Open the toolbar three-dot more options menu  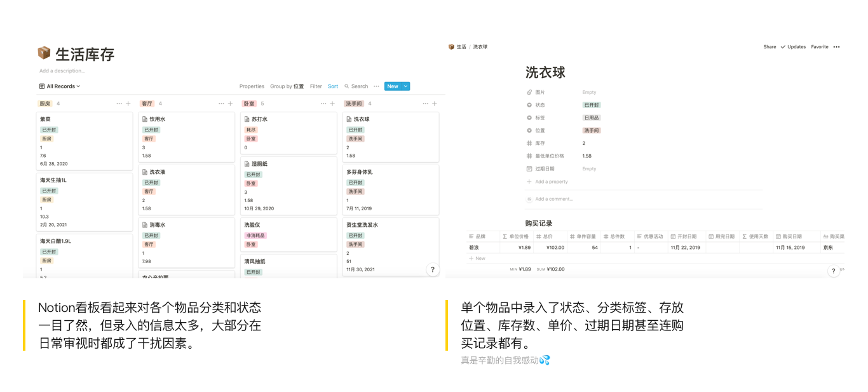coord(376,86)
